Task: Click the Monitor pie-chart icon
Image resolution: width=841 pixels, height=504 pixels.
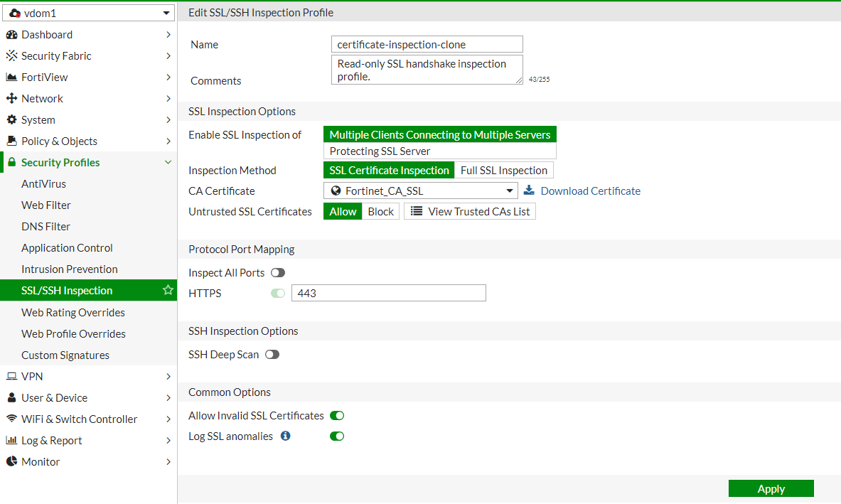Action: pos(11,461)
